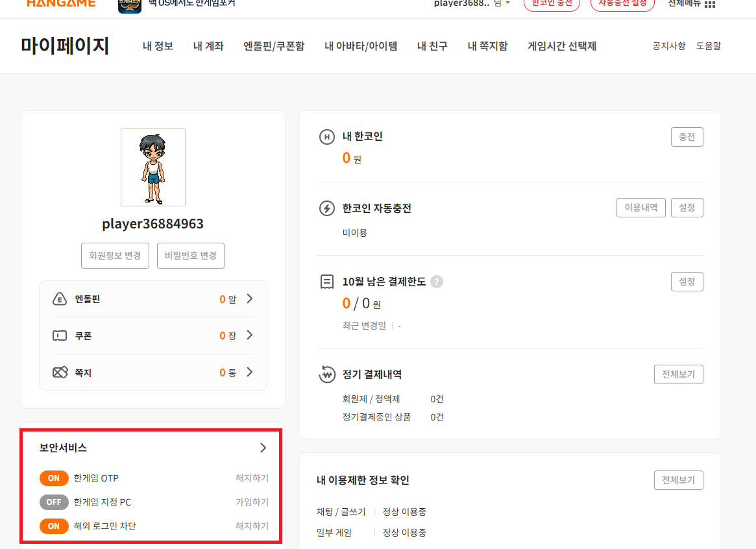Open the full menu grid icon
Screen dimensions: 756x549
tap(710, 5)
